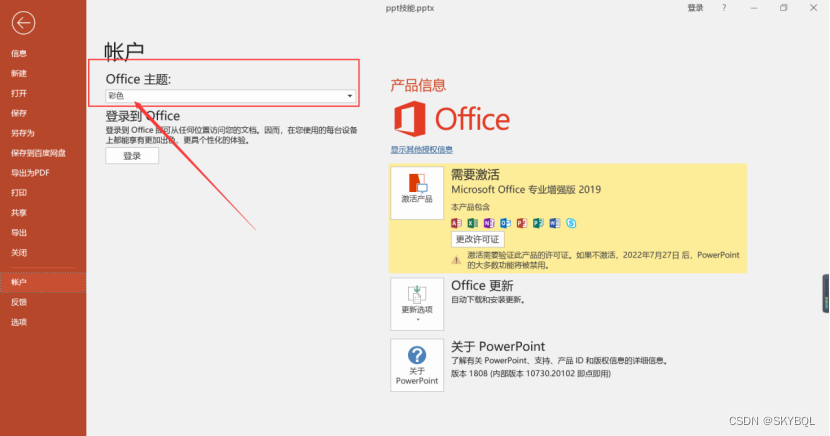The height and width of the screenshot is (436, 830).
Task: Open the 关于 PowerPoint about button
Action: coord(417,365)
